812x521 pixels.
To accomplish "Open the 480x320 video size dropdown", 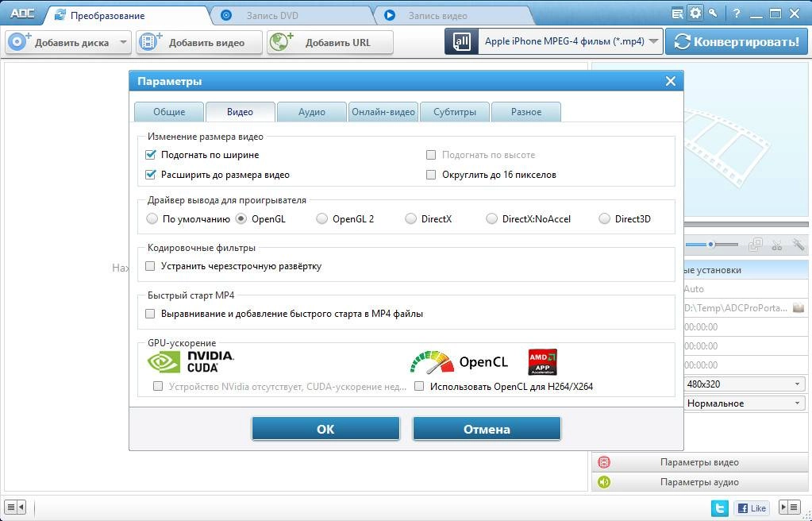I will click(x=745, y=384).
